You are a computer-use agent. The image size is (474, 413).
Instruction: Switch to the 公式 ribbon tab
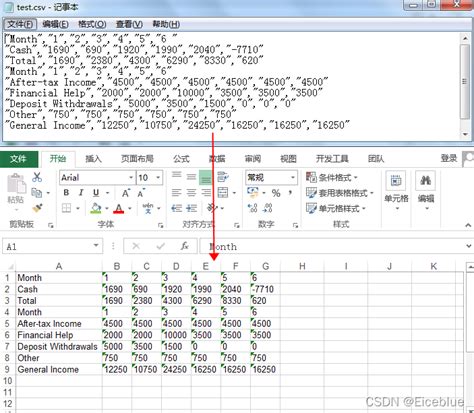click(x=181, y=159)
